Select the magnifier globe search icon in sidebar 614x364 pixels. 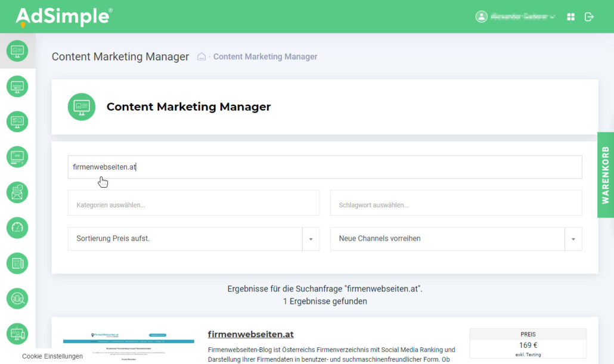[17, 298]
